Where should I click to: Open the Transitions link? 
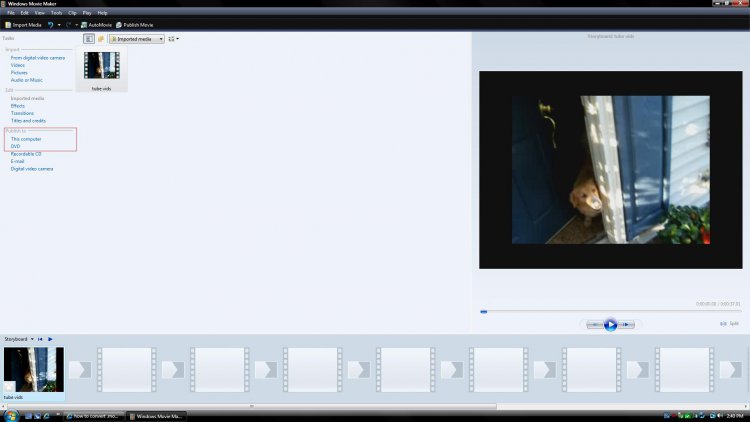click(22, 113)
